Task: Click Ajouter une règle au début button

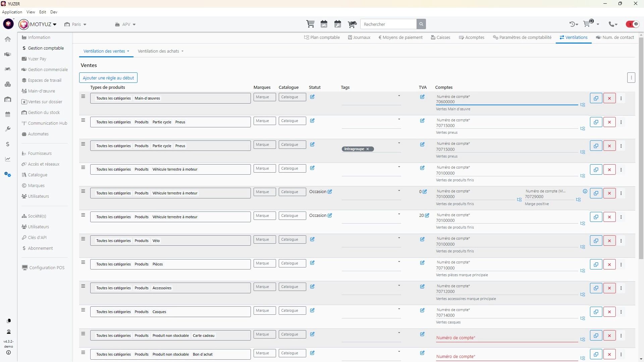Action: 108,78
